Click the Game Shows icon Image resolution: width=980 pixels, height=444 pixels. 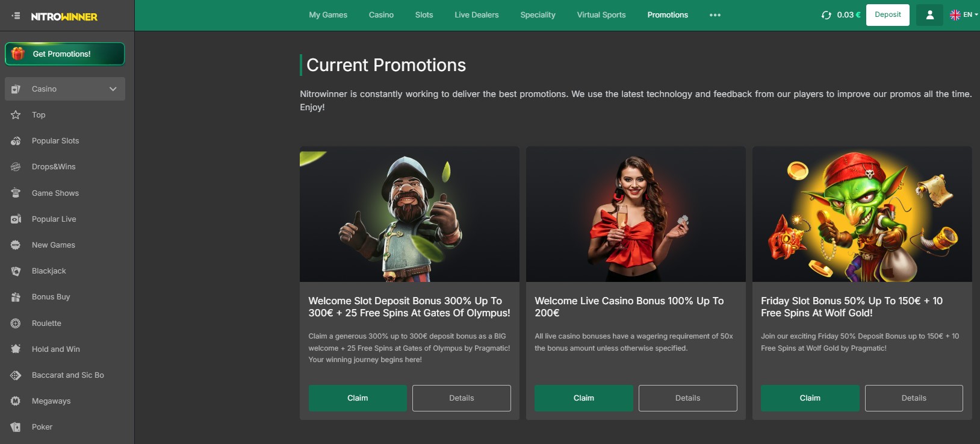[x=16, y=193]
